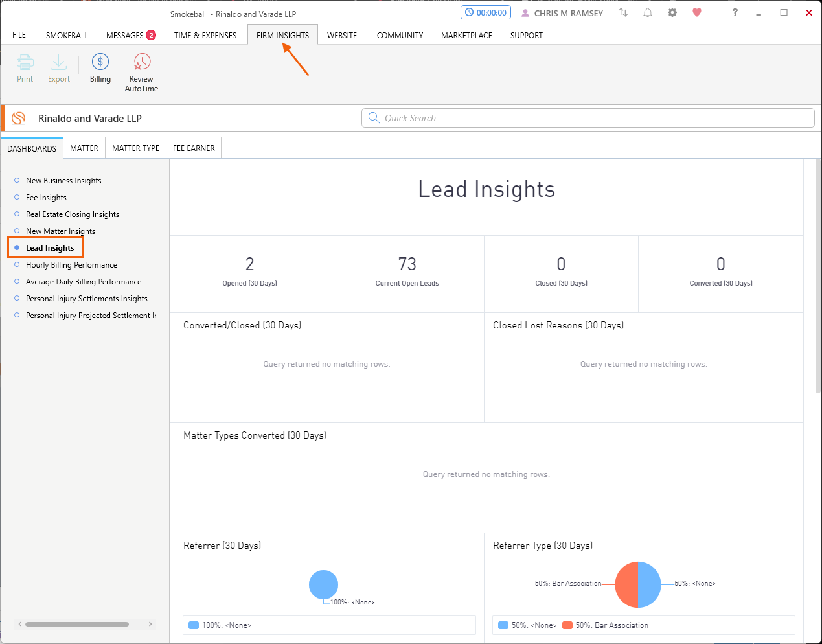Viewport: 822px width, 644px height.
Task: Select the New Matter Insights dashboard
Action: [60, 231]
